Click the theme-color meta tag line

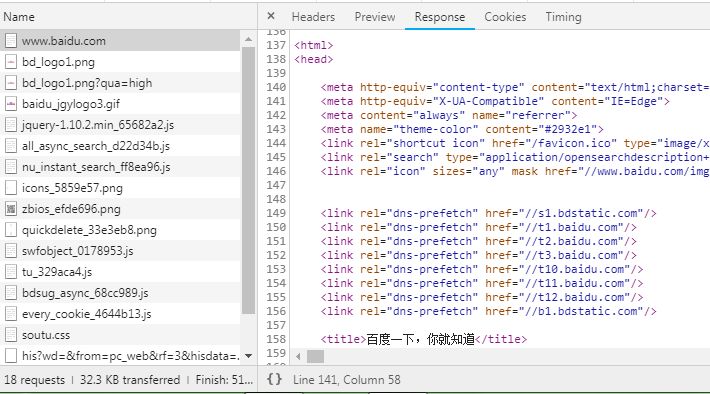pos(462,129)
